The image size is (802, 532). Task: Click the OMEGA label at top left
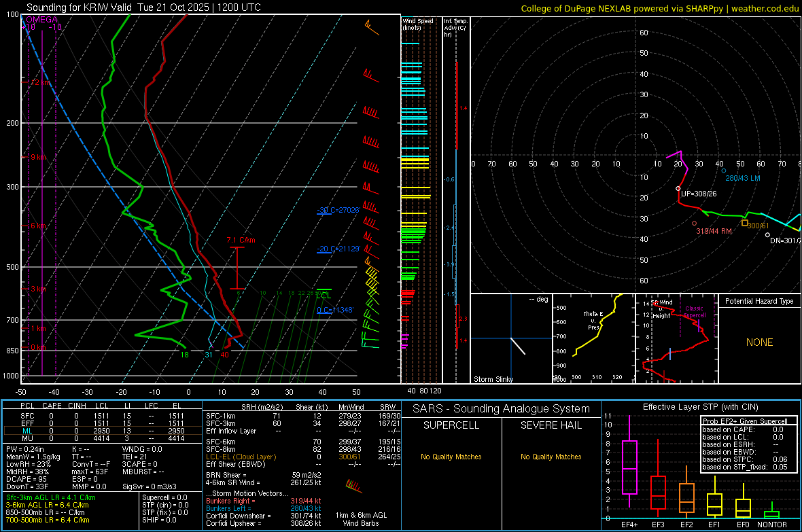click(42, 20)
